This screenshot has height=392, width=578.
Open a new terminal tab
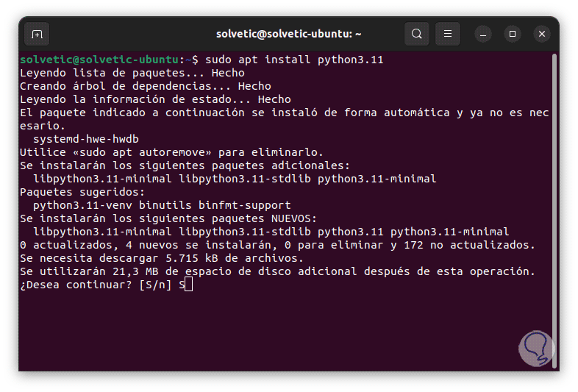[37, 34]
